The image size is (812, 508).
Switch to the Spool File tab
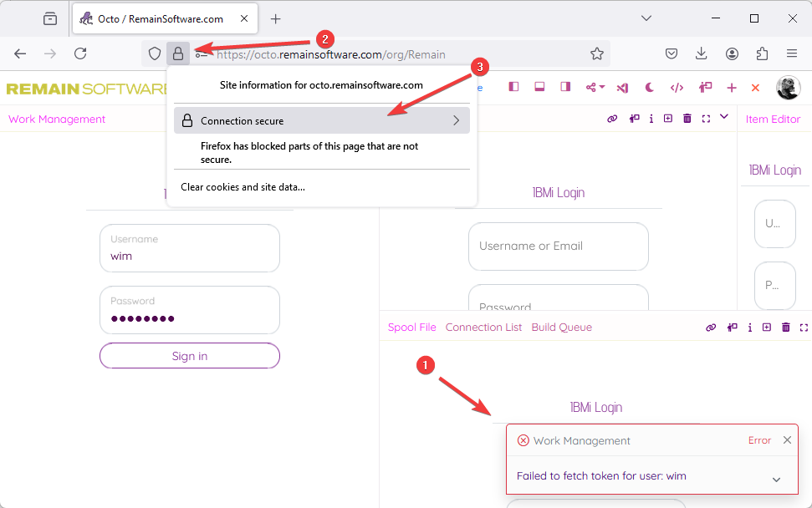[411, 328]
